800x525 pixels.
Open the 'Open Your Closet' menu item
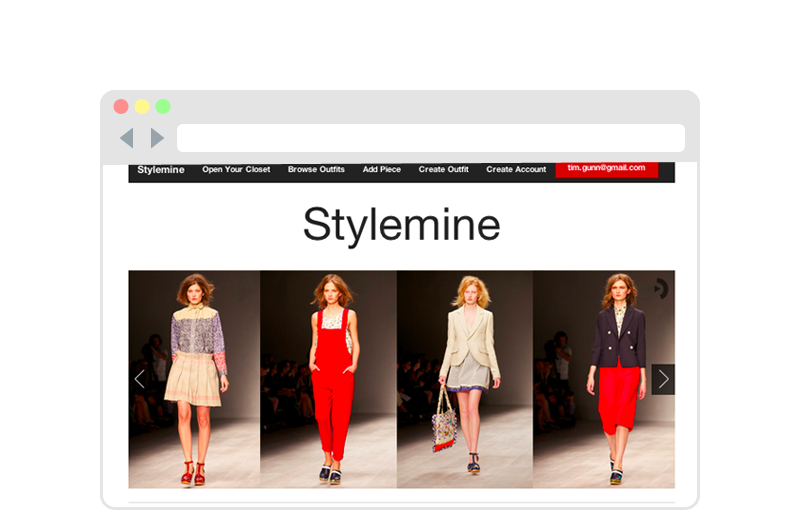(x=236, y=170)
